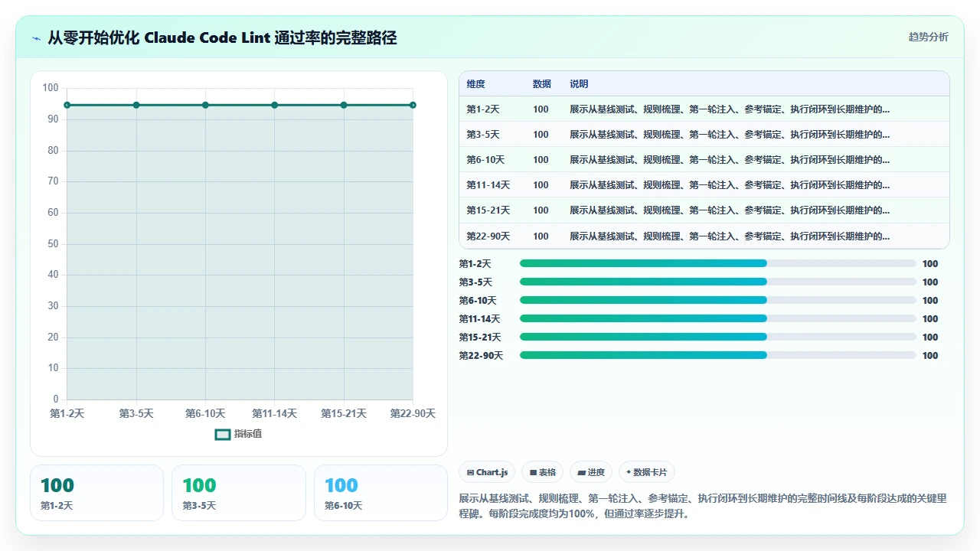Click the 维度 column header
The width and height of the screenshot is (980, 551).
[475, 84]
